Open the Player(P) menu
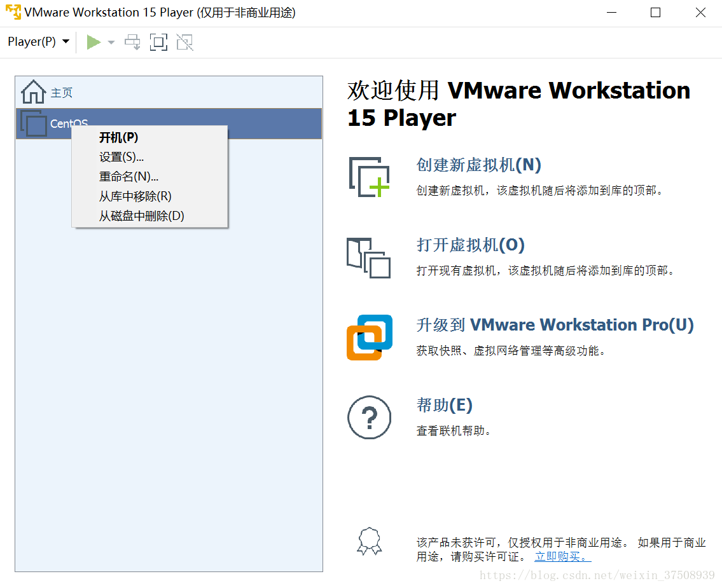Viewport: 722px width, 588px height. [39, 42]
